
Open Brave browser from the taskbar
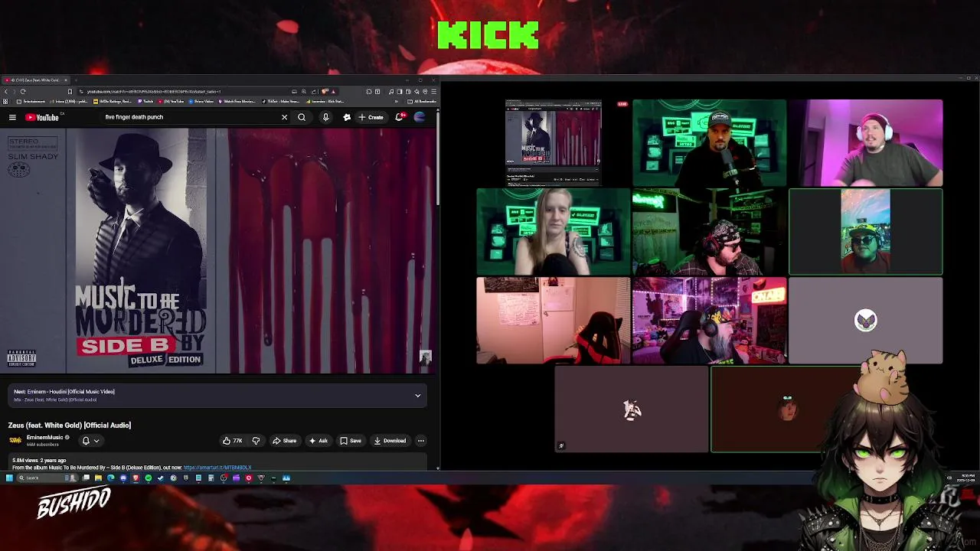tap(136, 478)
